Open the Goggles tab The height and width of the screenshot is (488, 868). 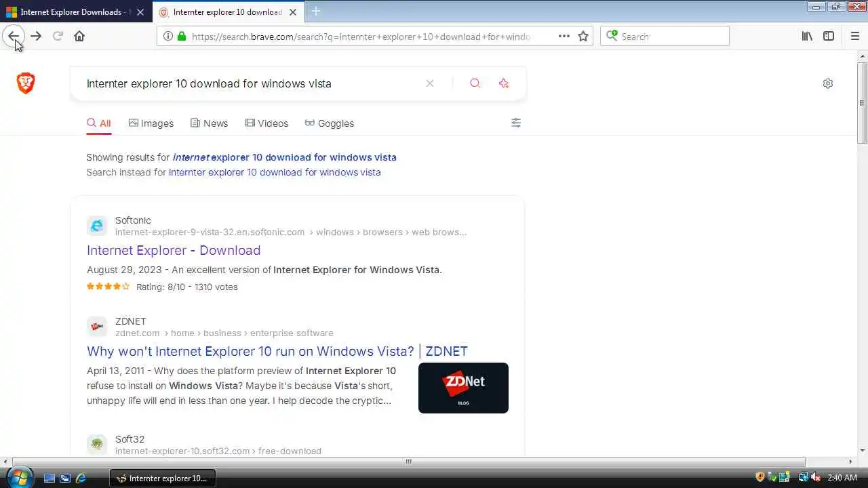coord(330,123)
